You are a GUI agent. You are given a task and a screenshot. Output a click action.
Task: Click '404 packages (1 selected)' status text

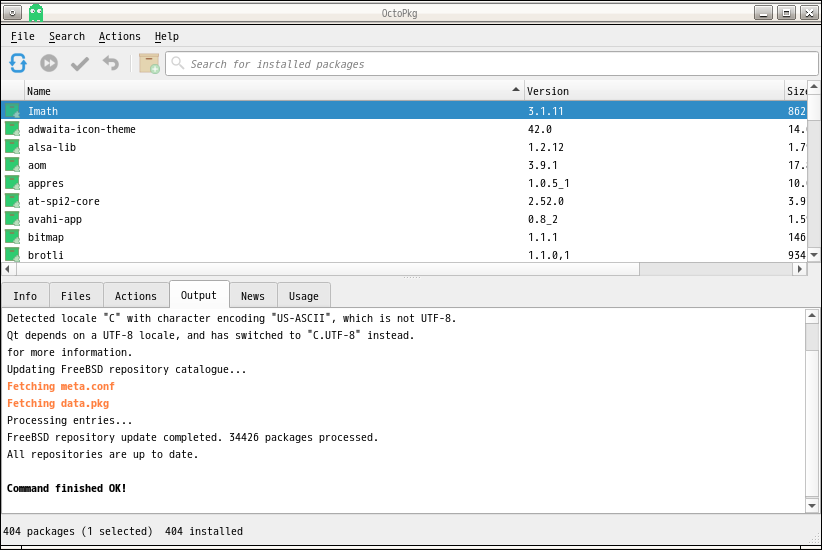(78, 531)
